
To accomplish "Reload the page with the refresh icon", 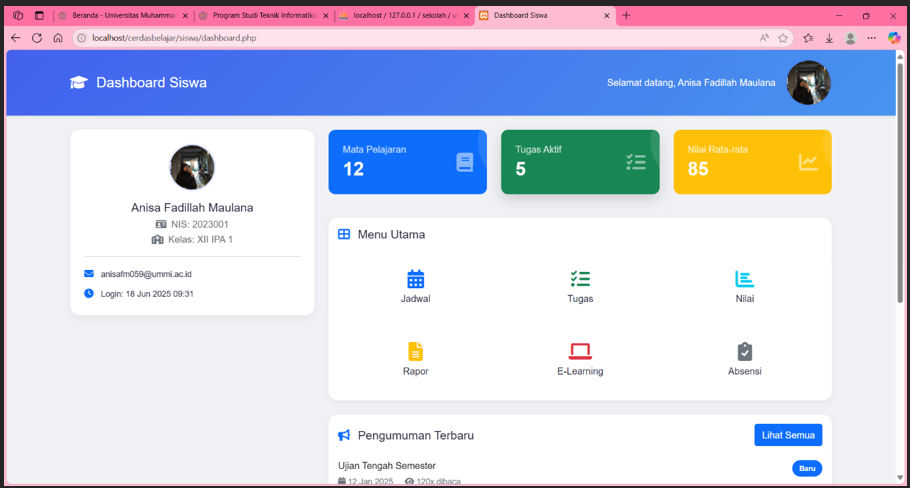I will [x=37, y=38].
